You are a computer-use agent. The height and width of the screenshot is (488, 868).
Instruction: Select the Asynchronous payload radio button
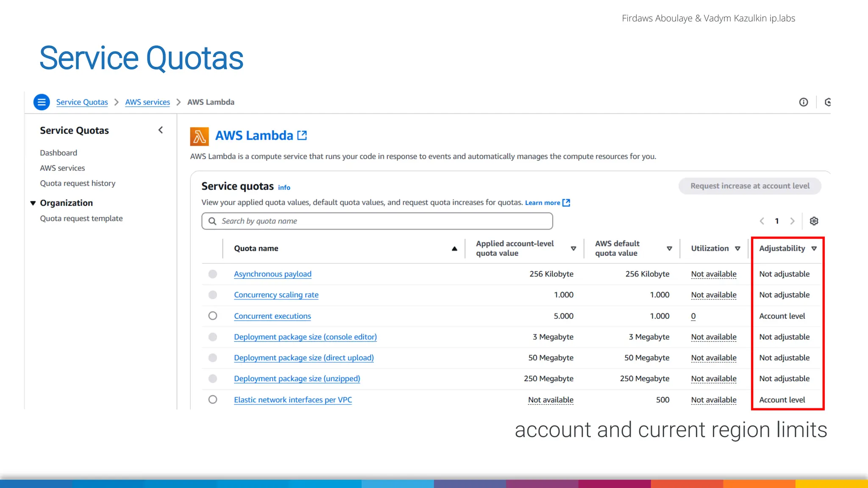[x=213, y=274]
